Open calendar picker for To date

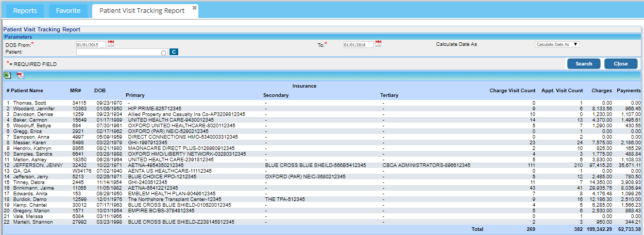(378, 44)
